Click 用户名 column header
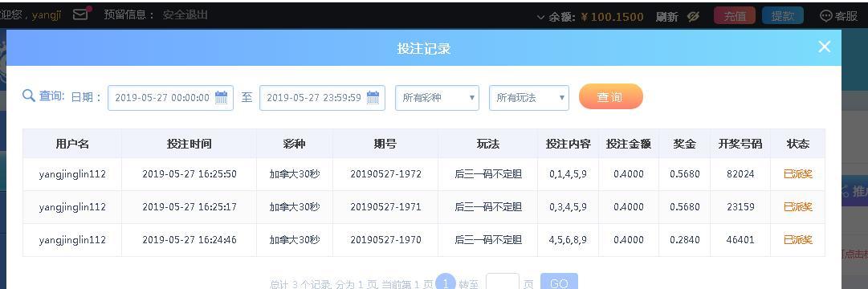Image resolution: width=868 pixels, height=289 pixels. point(72,144)
